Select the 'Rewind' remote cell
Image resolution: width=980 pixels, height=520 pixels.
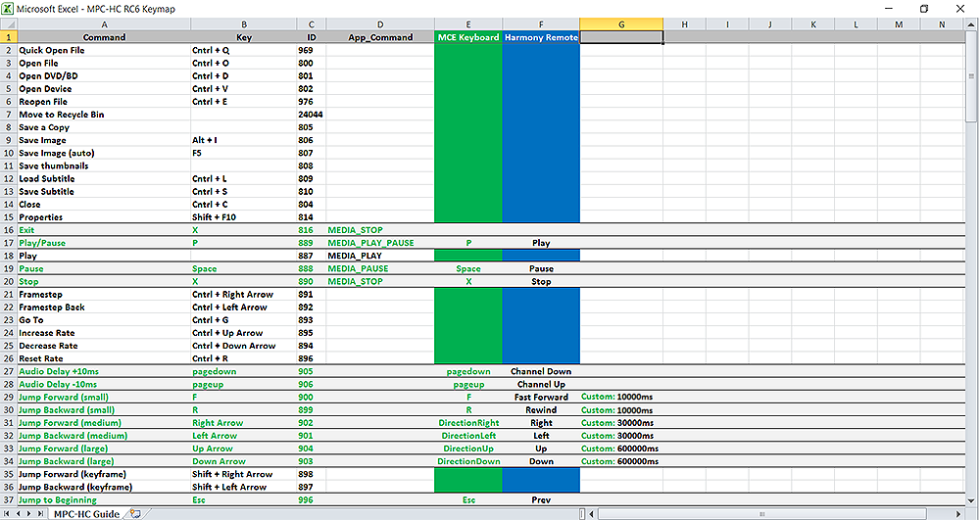tap(541, 410)
